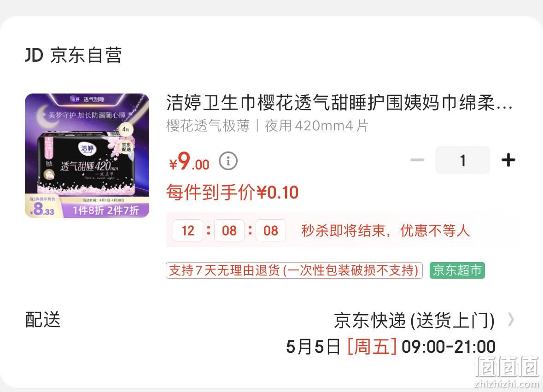Decrease quantity with the minus button
The height and width of the screenshot is (392, 543).
point(417,160)
